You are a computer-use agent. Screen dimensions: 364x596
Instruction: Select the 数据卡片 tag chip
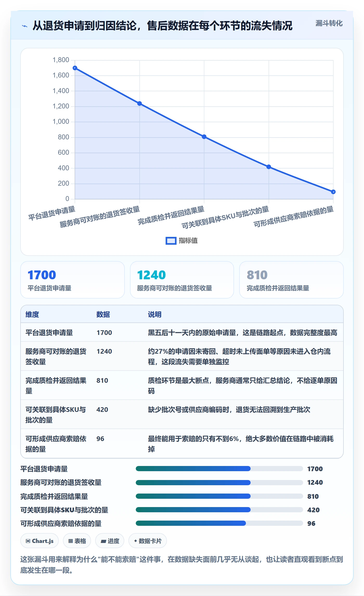[148, 541]
